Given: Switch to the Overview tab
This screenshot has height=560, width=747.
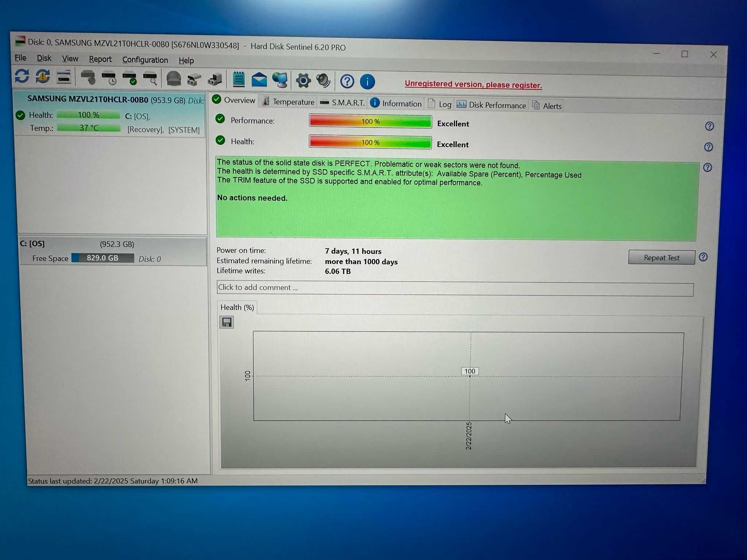Looking at the screenshot, I should (234, 100).
